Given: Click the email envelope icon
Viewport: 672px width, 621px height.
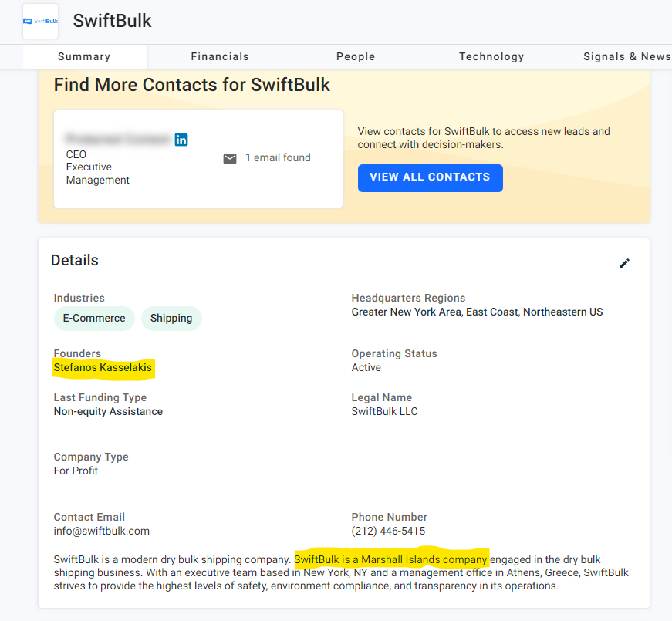Looking at the screenshot, I should (230, 159).
